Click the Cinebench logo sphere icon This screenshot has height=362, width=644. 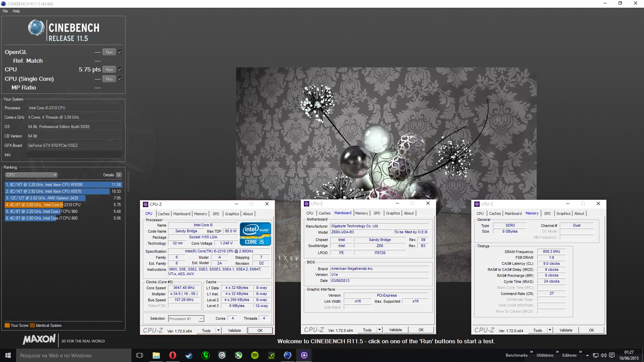[36, 28]
